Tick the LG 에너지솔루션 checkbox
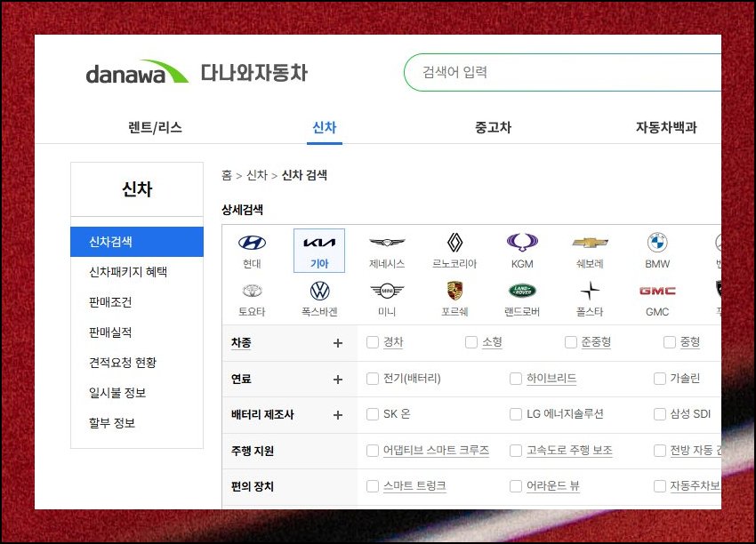 point(515,414)
